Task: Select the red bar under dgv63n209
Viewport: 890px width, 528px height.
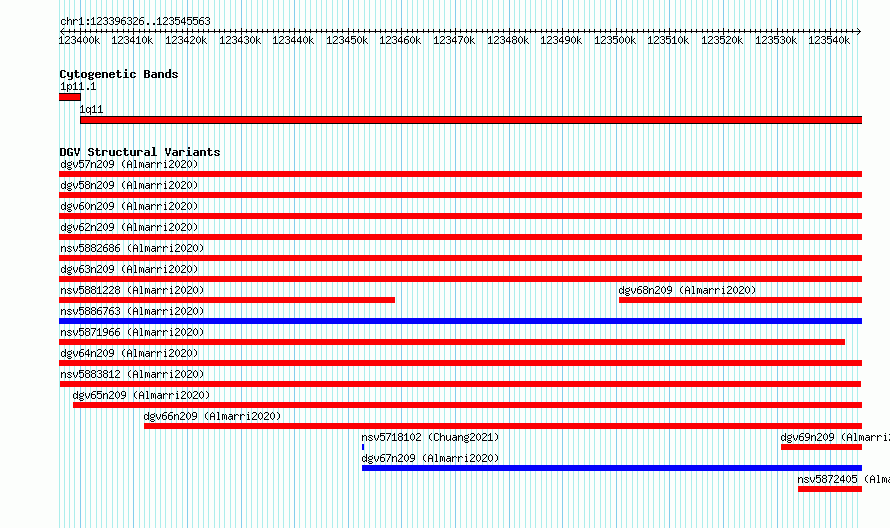Action: tap(460, 279)
